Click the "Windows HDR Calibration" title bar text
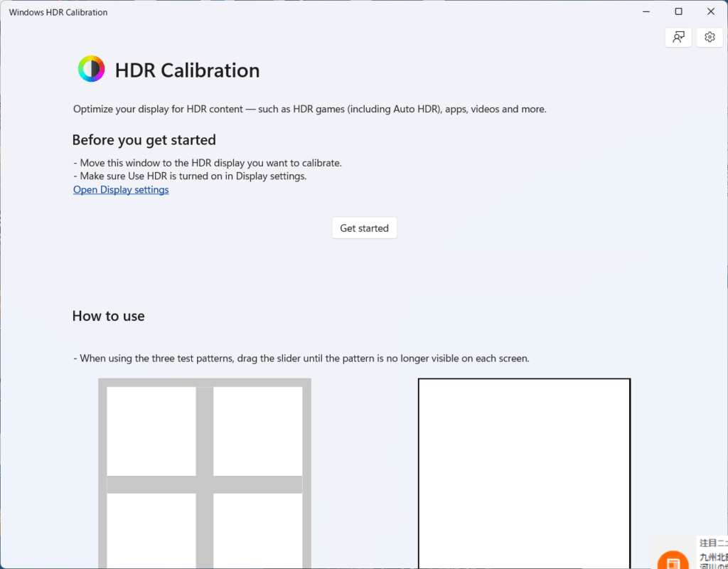The image size is (728, 569). coord(58,13)
